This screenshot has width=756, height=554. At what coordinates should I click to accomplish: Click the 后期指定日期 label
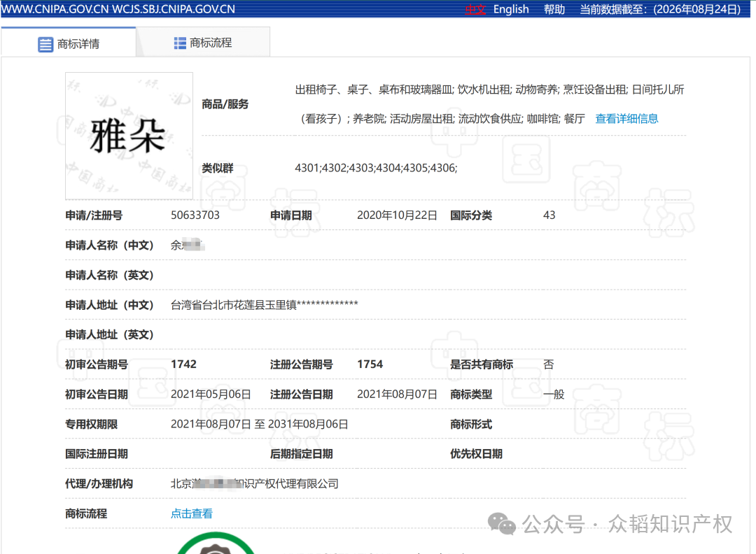(301, 454)
